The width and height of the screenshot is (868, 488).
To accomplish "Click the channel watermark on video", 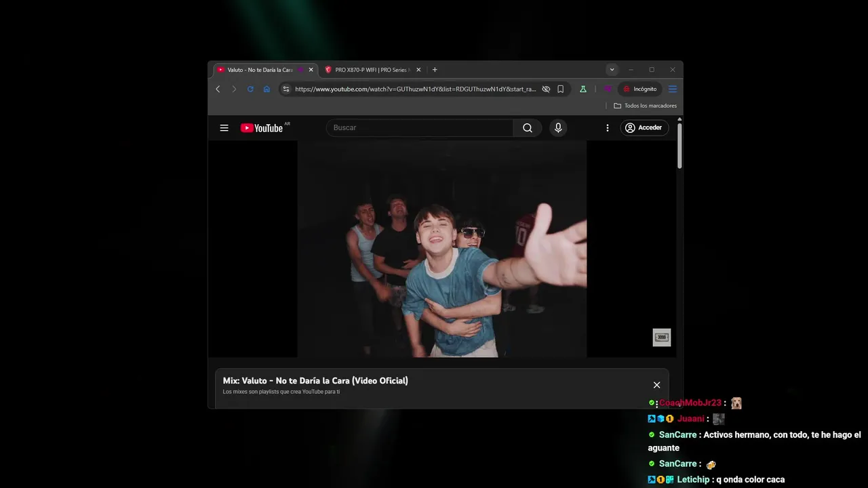I will (x=662, y=337).
